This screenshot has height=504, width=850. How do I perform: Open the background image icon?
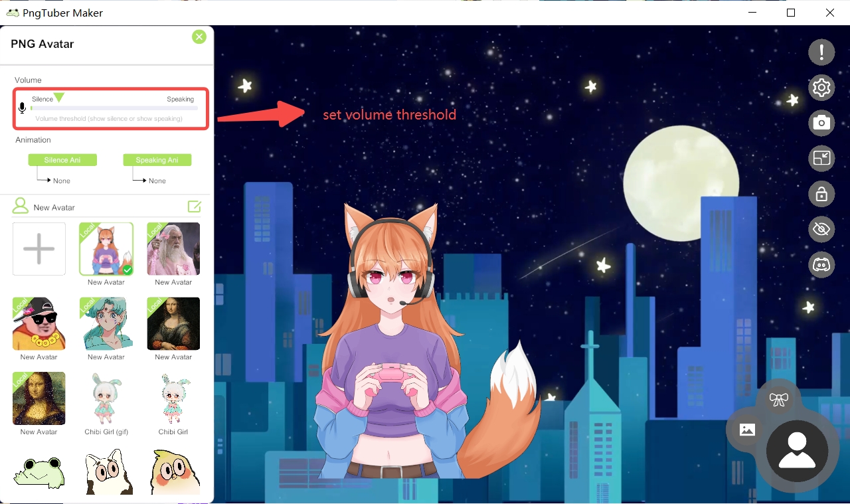[747, 430]
